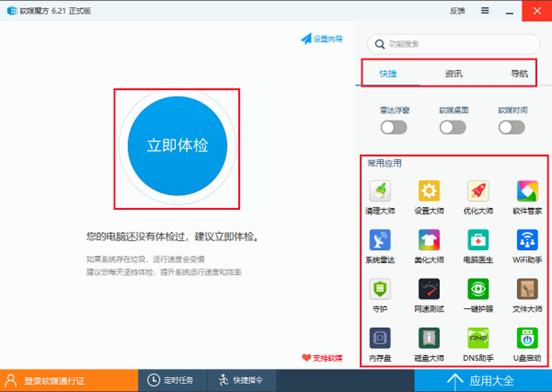Image resolution: width=552 pixels, height=392 pixels.
Task: Open the 守护 shield icon
Action: [380, 289]
